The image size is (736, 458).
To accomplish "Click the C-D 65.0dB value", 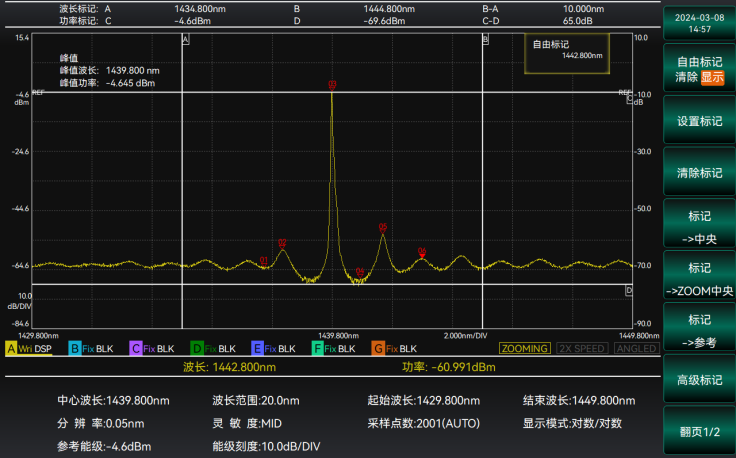I will tap(577, 21).
